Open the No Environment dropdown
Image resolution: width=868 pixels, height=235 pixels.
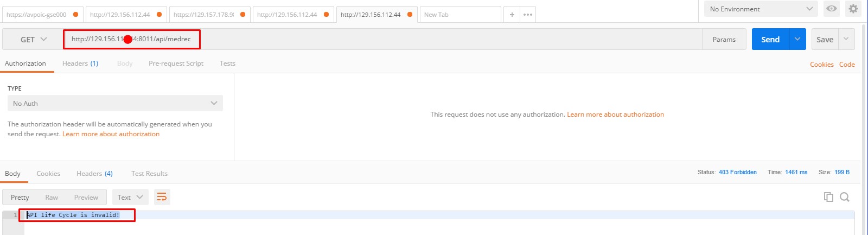click(x=761, y=9)
